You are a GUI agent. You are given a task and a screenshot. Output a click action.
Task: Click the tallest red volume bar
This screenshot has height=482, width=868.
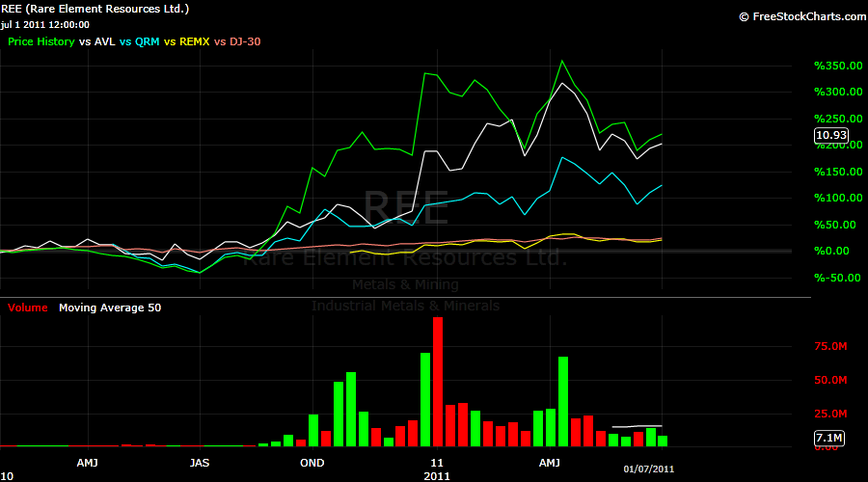coord(437,382)
